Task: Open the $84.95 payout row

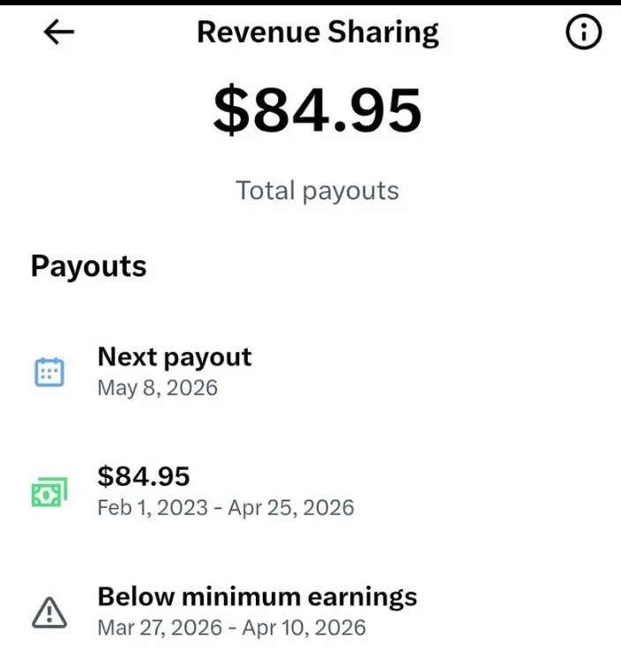Action: point(310,492)
